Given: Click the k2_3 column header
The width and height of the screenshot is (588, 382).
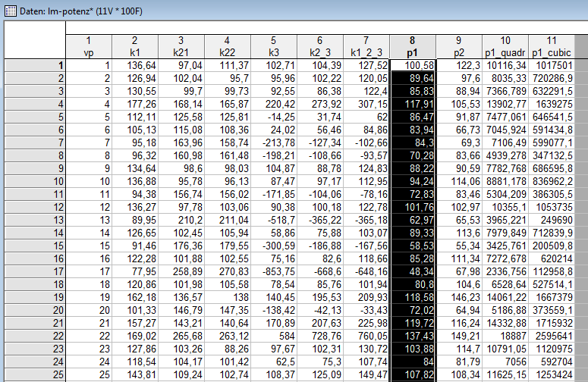Looking at the screenshot, I should tap(320, 45).
